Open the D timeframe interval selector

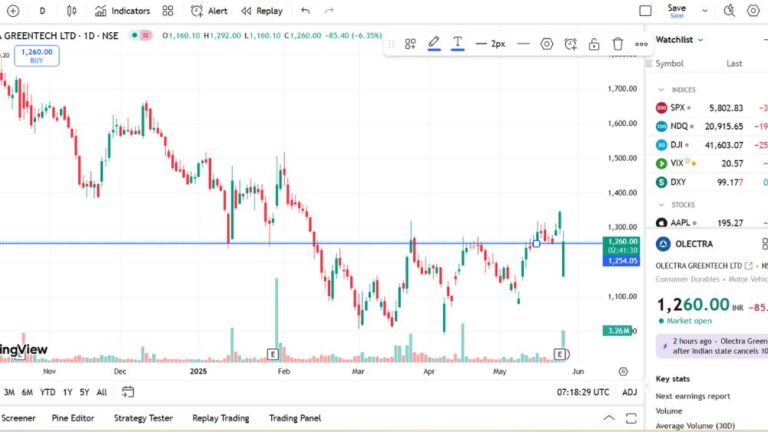(x=43, y=11)
